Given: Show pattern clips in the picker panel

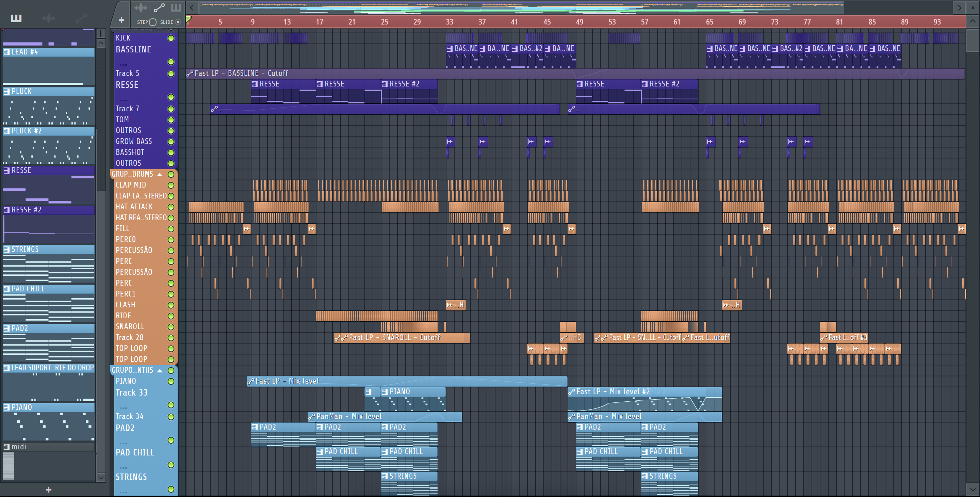Looking at the screenshot, I should [16, 18].
